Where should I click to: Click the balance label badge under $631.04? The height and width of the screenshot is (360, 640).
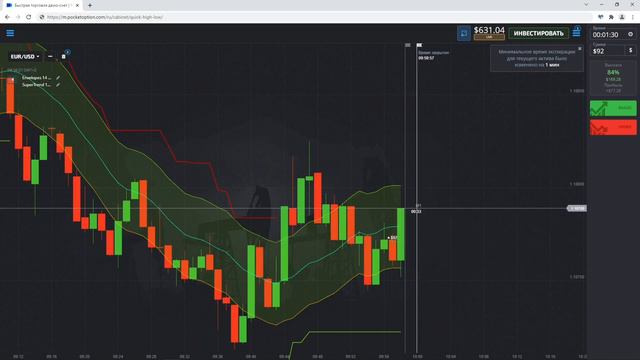[x=489, y=37]
